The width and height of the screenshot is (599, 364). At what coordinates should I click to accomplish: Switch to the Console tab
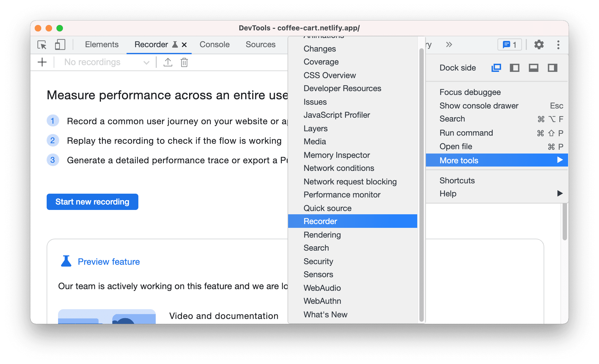pos(214,44)
